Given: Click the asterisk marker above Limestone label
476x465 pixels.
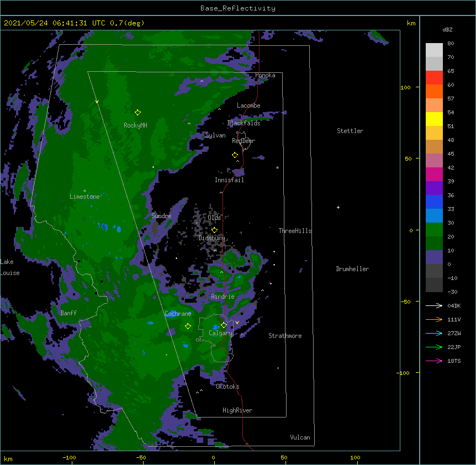Looking at the screenshot, I should tap(84, 191).
